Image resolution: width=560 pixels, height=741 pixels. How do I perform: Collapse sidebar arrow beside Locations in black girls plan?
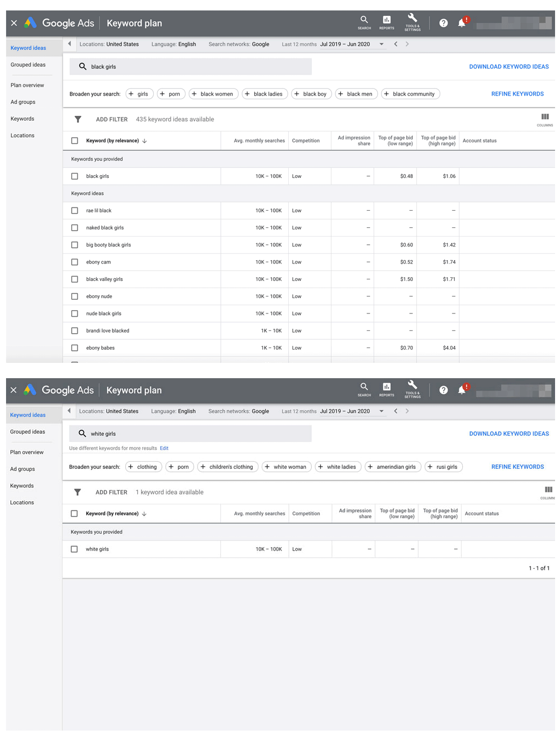(69, 44)
